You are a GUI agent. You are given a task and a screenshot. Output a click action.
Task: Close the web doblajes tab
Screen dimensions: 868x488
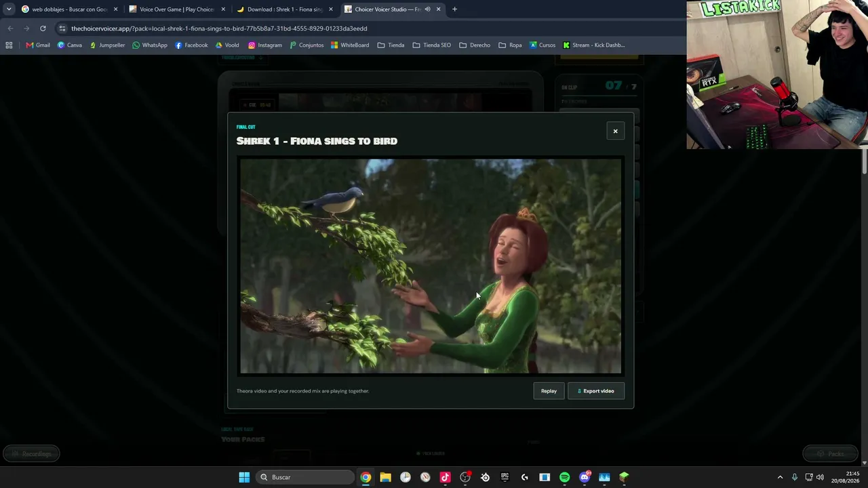(115, 9)
